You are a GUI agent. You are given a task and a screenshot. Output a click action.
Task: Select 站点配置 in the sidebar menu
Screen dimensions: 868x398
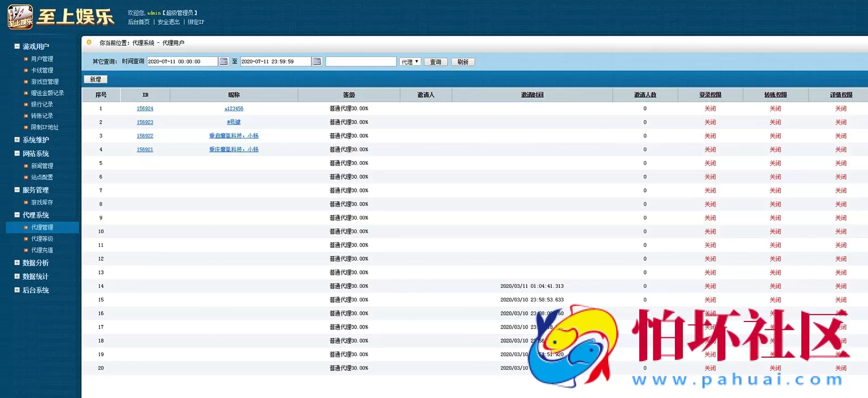[42, 177]
